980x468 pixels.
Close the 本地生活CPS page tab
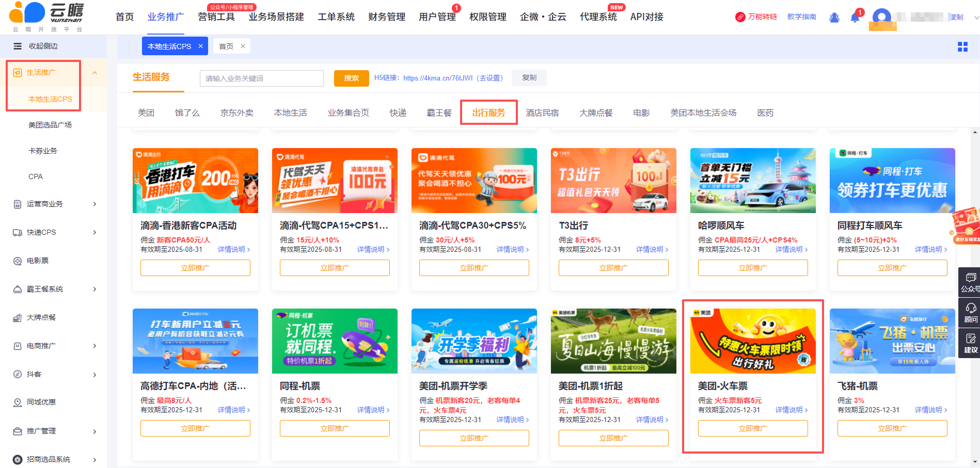201,46
